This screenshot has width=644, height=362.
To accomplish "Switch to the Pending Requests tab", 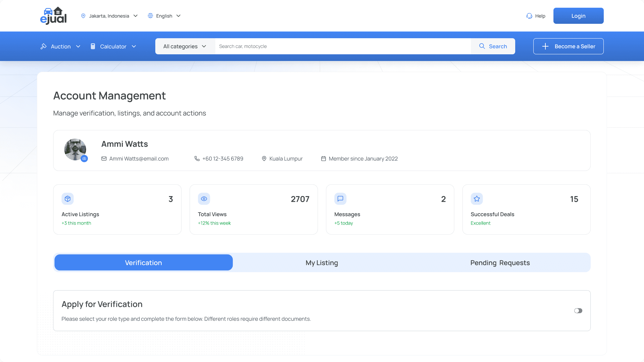I will coord(500,263).
